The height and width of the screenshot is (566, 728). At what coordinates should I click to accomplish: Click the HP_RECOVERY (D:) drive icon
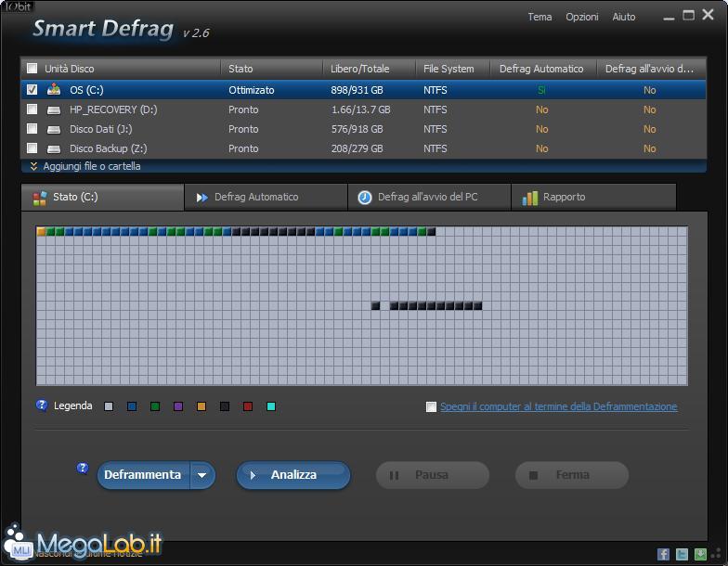[x=54, y=109]
